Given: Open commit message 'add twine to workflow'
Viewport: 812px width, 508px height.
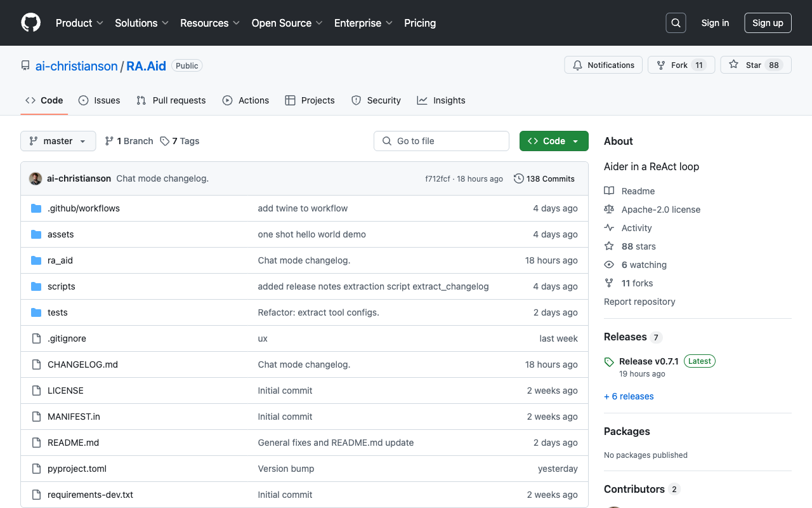Looking at the screenshot, I should point(303,208).
